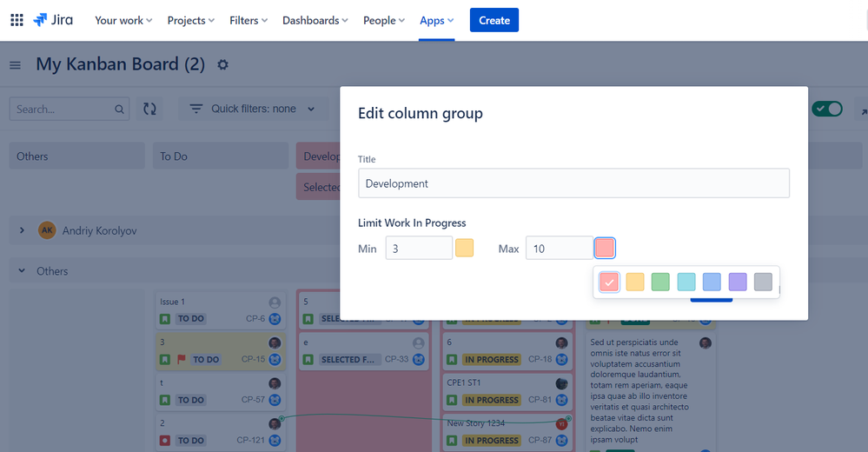Viewport: 868px width, 452px height.
Task: Click the blue round icon beside CP-33
Action: pyautogui.click(x=419, y=359)
